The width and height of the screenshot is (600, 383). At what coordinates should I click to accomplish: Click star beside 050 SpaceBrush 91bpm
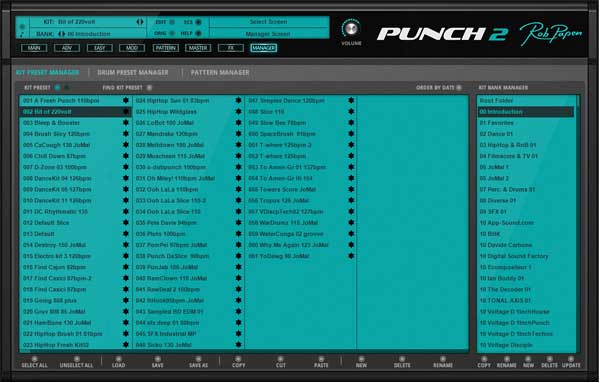[351, 134]
